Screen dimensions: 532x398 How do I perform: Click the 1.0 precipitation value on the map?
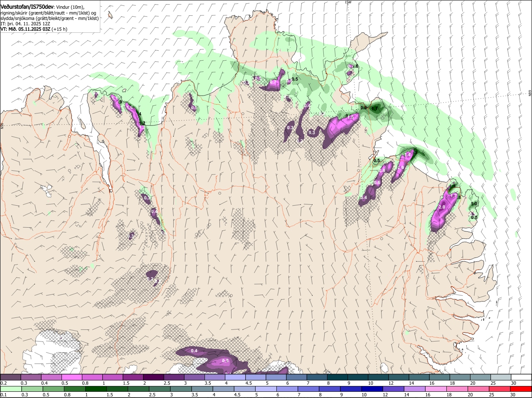tap(474, 204)
